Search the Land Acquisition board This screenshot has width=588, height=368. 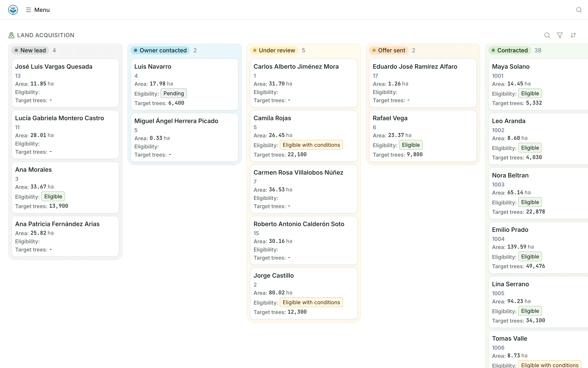547,35
